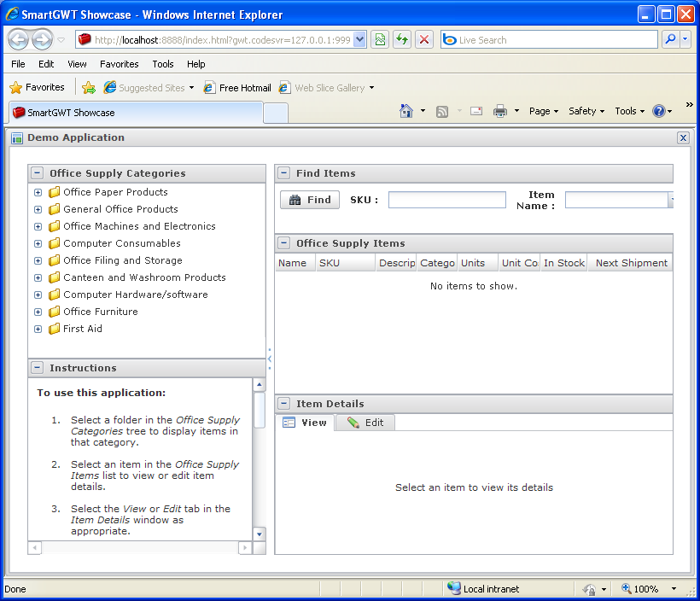700x601 pixels.
Task: Click the Zoom level magnifier in status bar
Action: 626,588
